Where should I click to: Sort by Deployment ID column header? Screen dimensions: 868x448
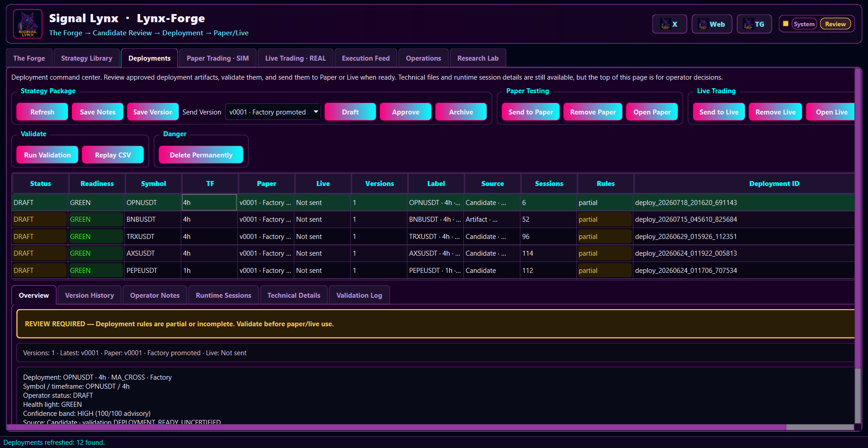coord(744,183)
